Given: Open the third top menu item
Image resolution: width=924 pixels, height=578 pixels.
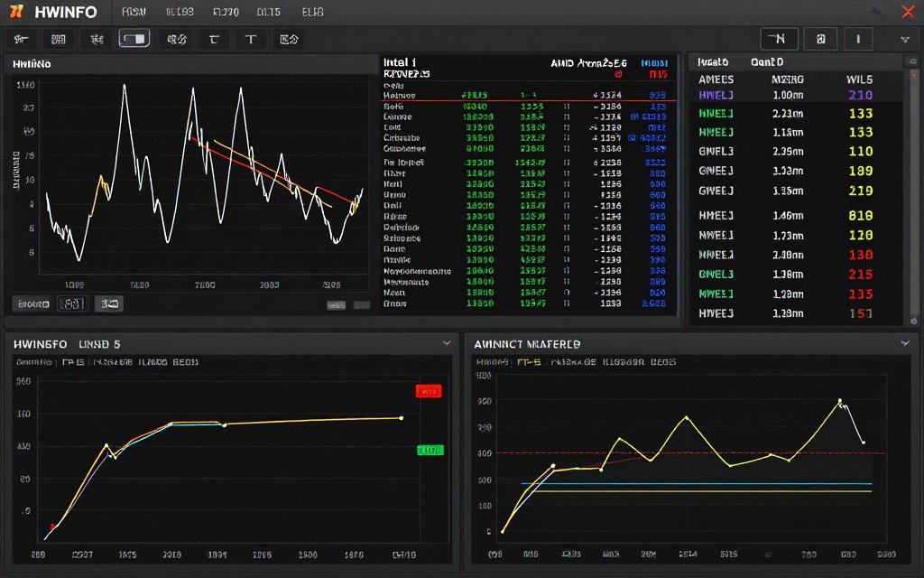Looking at the screenshot, I should 226,12.
